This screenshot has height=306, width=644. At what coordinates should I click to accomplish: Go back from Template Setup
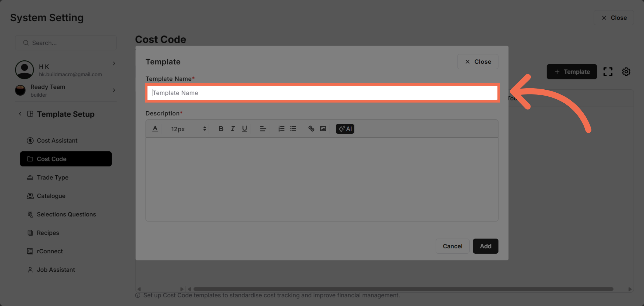[x=20, y=114]
